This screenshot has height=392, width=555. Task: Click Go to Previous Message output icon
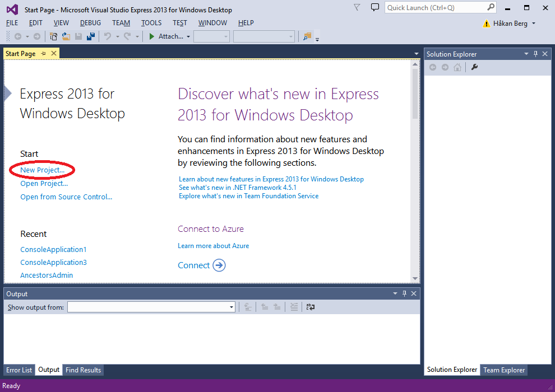pos(265,307)
